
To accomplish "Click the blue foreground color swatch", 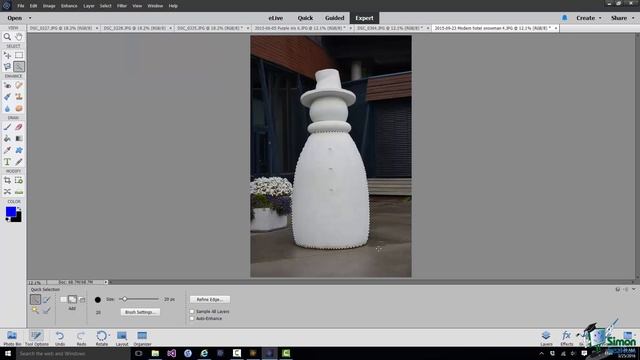I will pyautogui.click(x=11, y=211).
